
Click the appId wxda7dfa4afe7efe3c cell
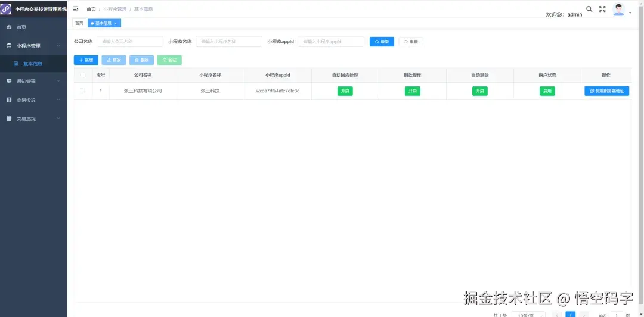pyautogui.click(x=278, y=91)
